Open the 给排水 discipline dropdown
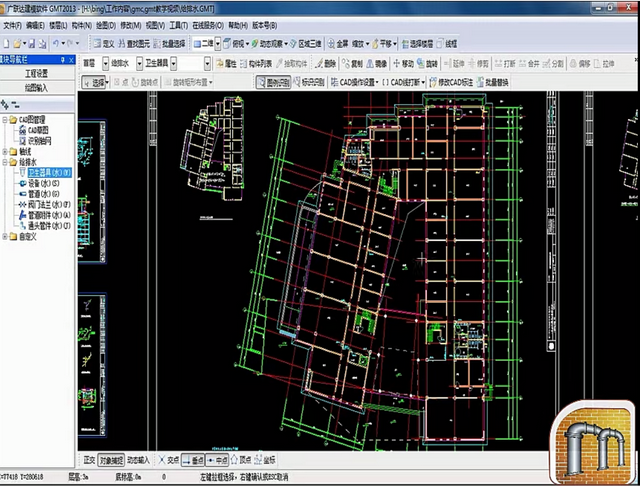This screenshot has width=640, height=486. coord(140,64)
